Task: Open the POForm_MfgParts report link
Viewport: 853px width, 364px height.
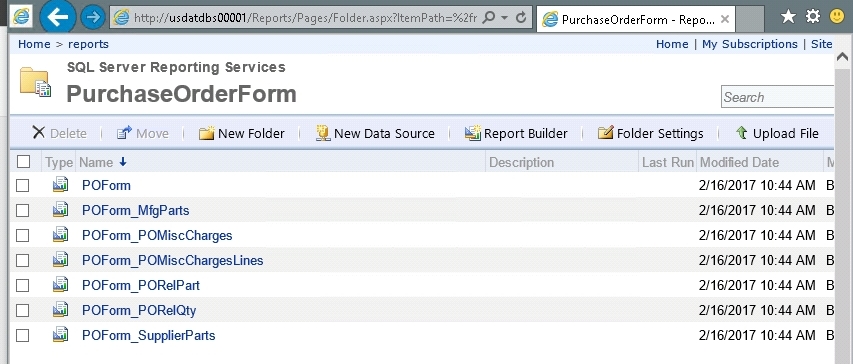Action: tap(135, 211)
